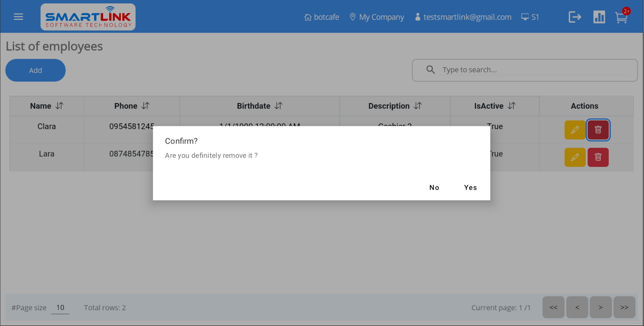Sort by Birthdate column arrows
644x326 pixels.
(x=279, y=106)
